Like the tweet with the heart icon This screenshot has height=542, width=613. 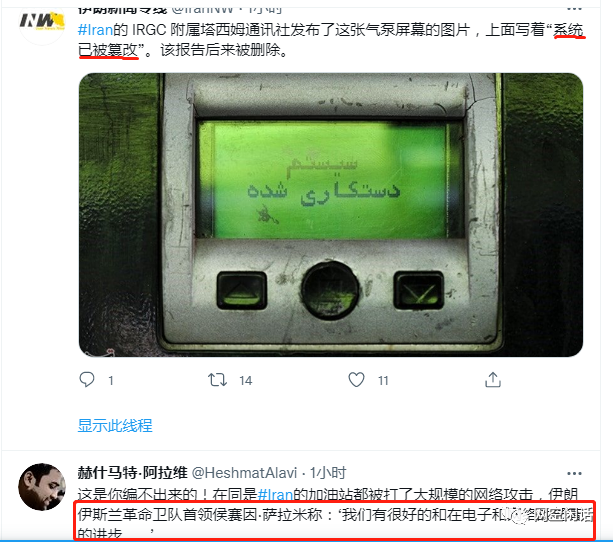tap(357, 380)
